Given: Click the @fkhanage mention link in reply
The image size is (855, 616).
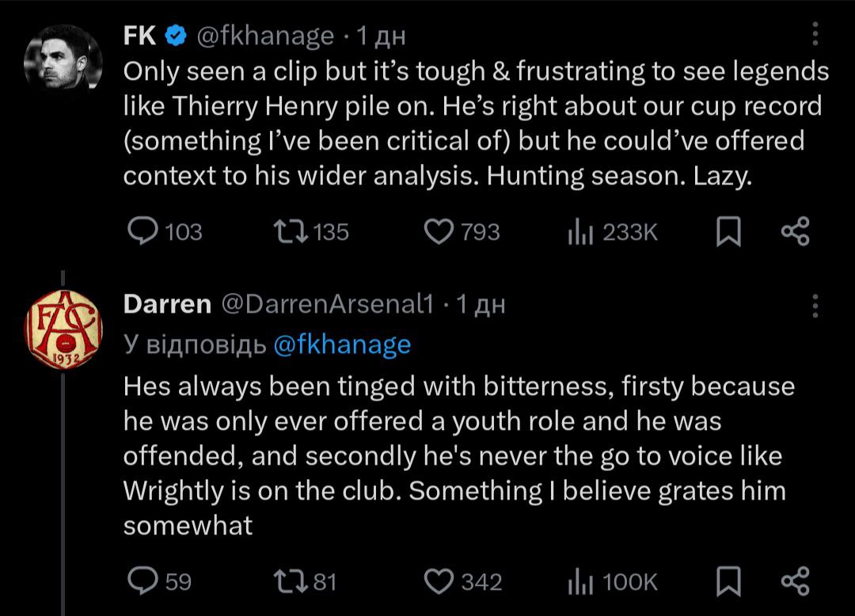Looking at the screenshot, I should (x=342, y=345).
